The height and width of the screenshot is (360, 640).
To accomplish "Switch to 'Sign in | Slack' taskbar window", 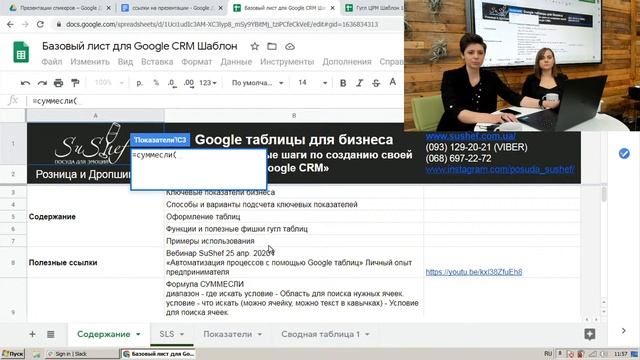I will (82, 353).
